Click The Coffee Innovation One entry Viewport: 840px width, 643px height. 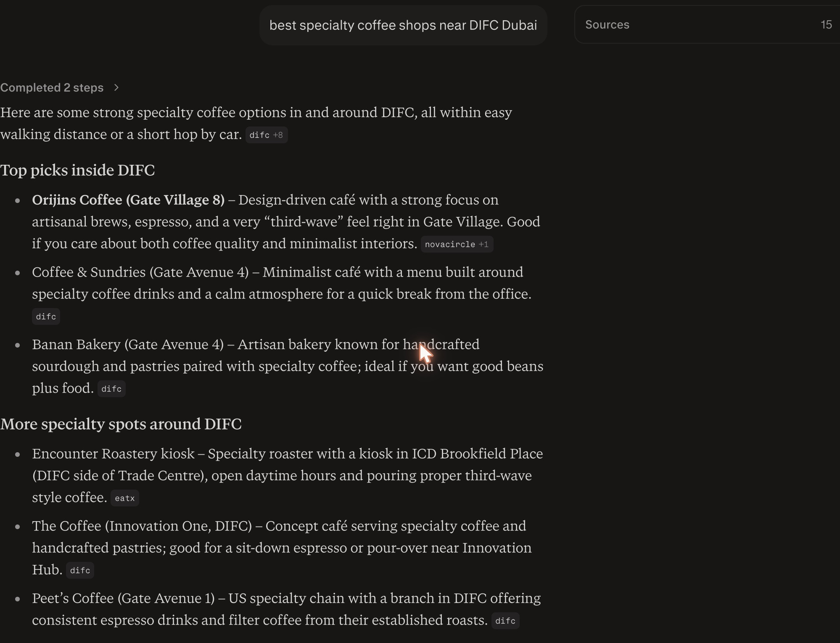pyautogui.click(x=282, y=548)
